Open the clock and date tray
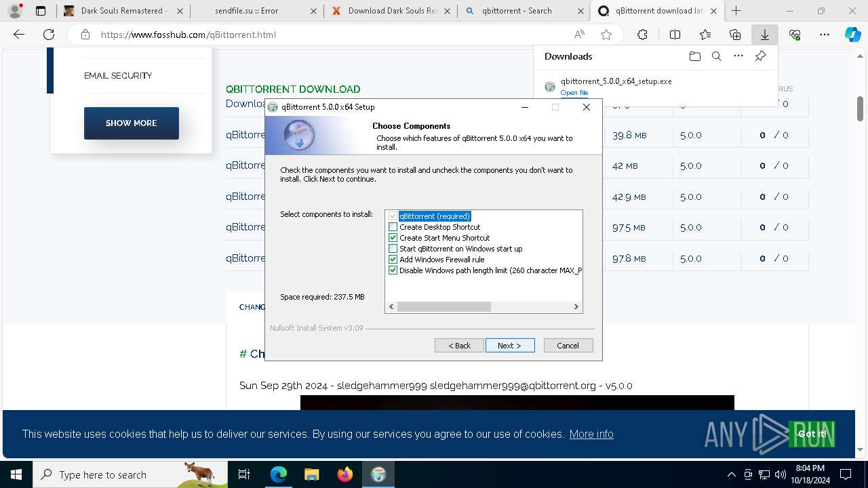The width and height of the screenshot is (868, 488). click(810, 474)
